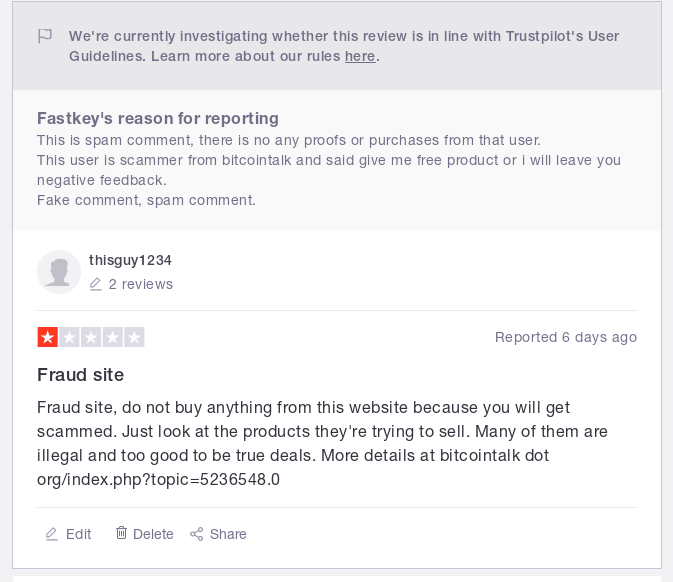Click the Share network icon

[197, 534]
